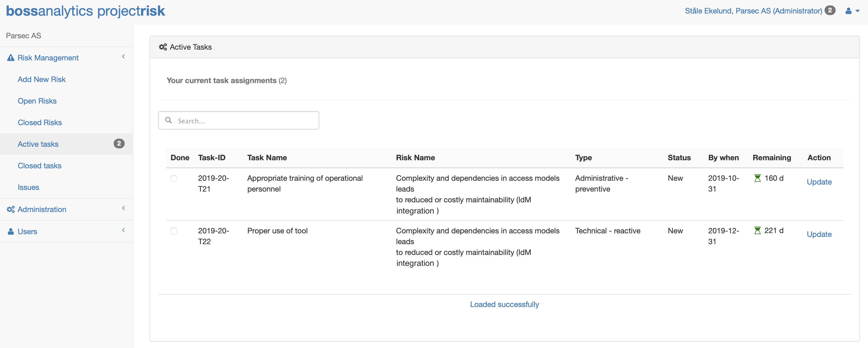Sort by the Remaining column header

pos(772,158)
